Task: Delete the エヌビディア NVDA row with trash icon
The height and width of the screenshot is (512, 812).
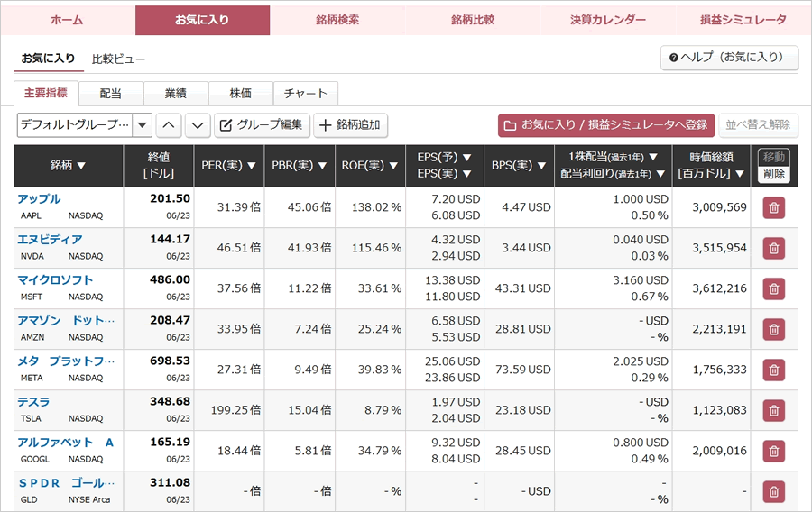Action: click(x=774, y=248)
